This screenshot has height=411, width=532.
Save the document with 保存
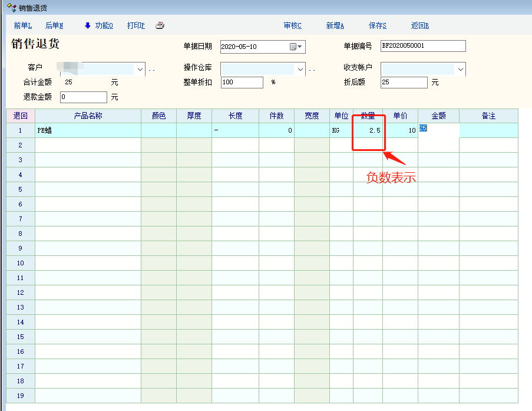(377, 25)
